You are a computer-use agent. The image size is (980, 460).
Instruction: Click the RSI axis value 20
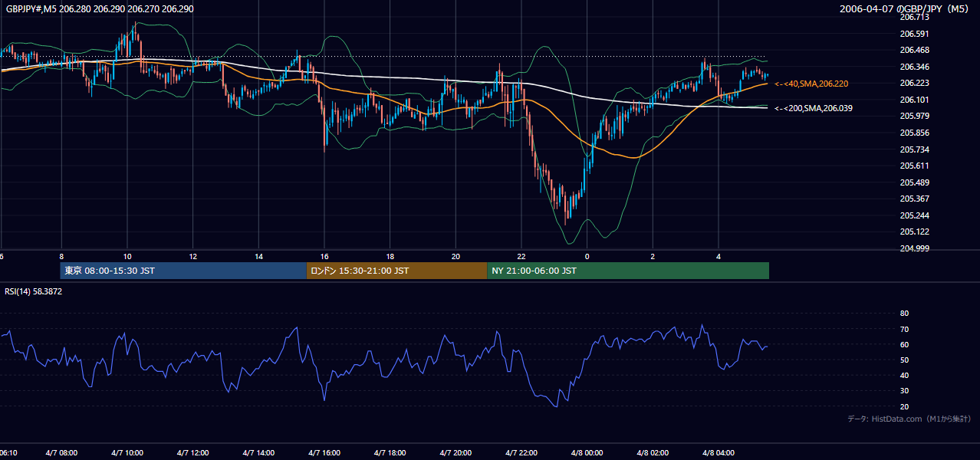click(x=904, y=406)
